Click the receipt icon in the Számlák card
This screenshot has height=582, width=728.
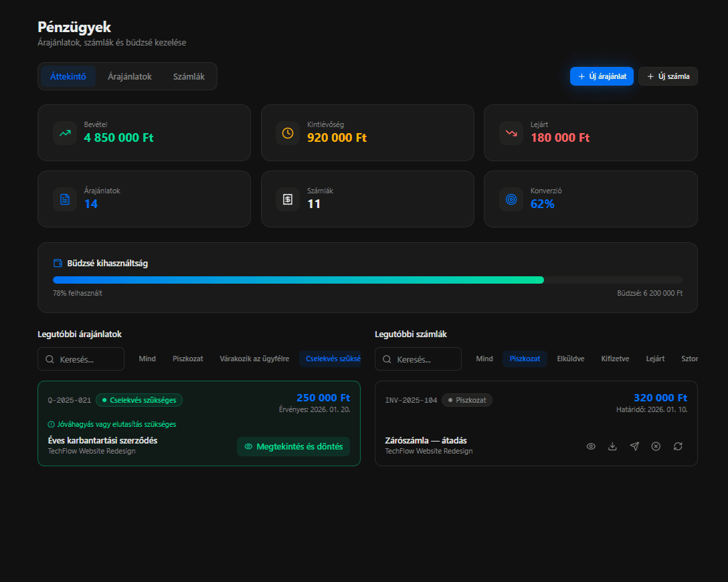pyautogui.click(x=288, y=199)
